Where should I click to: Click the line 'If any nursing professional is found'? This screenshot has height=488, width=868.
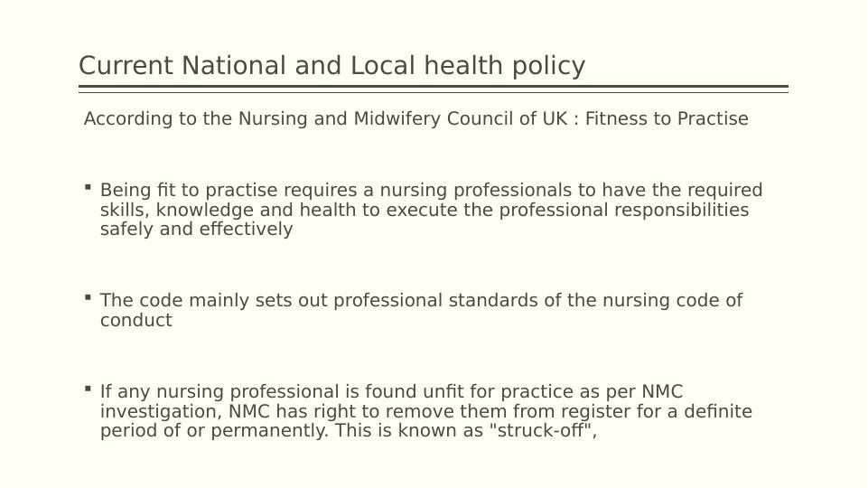[391, 391]
